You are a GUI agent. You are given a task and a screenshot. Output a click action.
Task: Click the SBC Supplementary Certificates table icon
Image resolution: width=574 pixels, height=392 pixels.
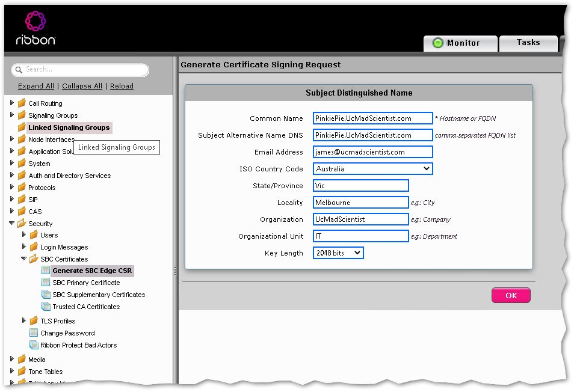[x=46, y=295]
